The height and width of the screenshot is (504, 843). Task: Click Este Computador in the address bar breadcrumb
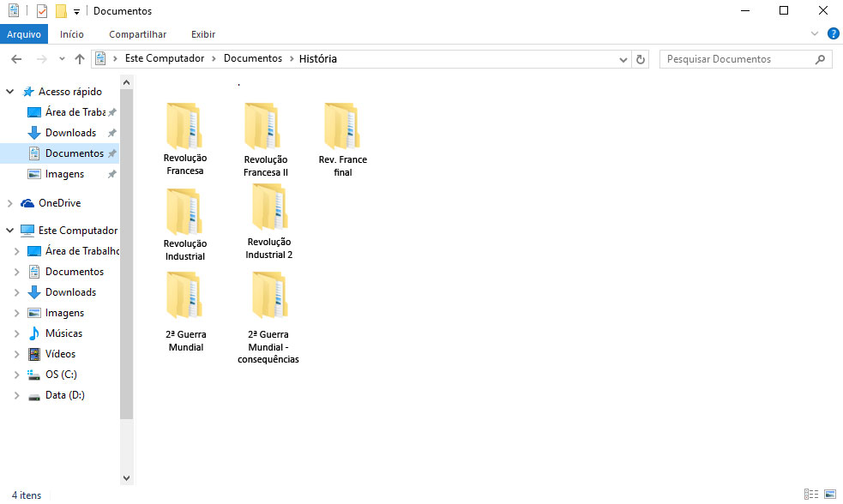[x=165, y=58]
